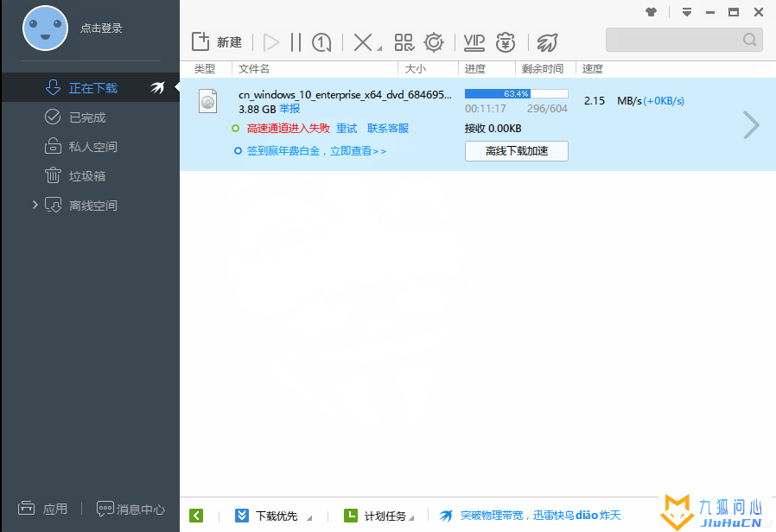This screenshot has width=776, height=532.
Task: Open the QR-code grid toolbar icon
Action: click(404, 42)
